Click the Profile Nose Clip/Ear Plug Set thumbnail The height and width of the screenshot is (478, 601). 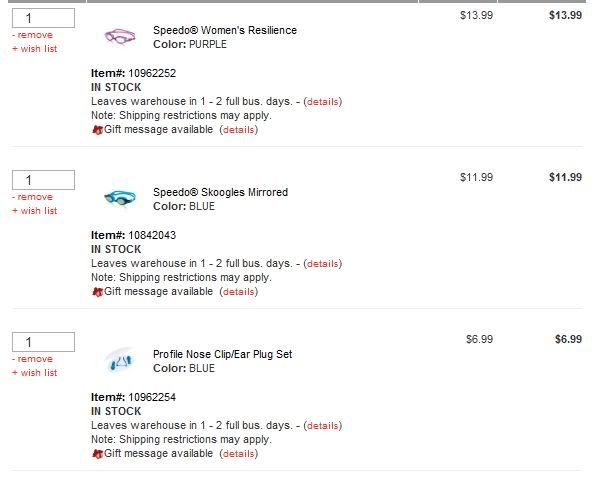coord(120,360)
